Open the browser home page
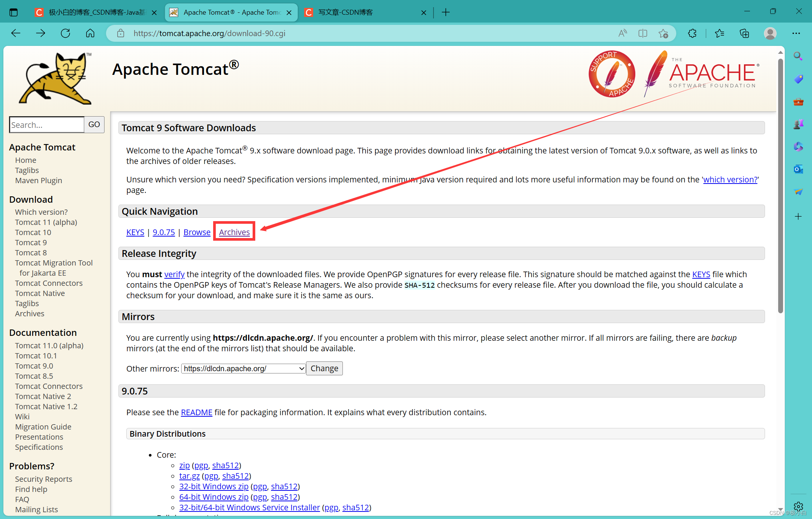 coord(90,33)
